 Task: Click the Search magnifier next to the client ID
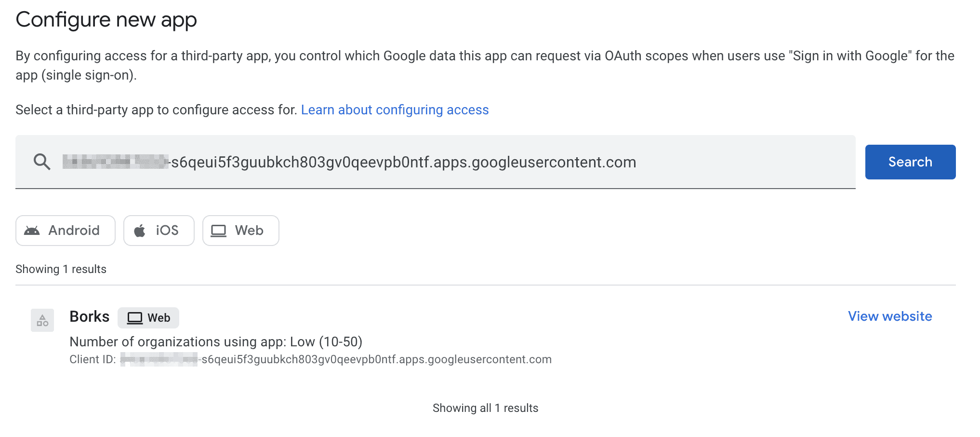tap(43, 162)
